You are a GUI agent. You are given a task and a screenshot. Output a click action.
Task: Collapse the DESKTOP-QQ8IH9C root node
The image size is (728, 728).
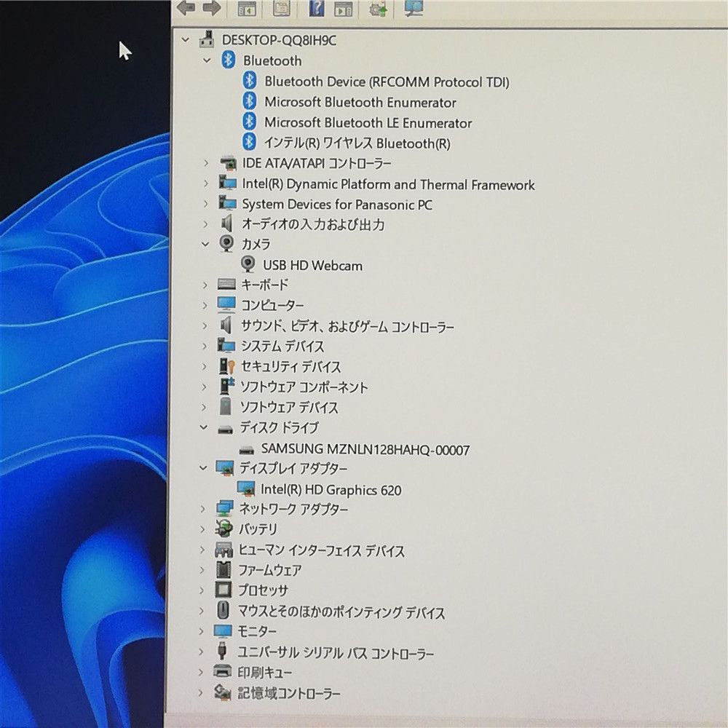(x=185, y=40)
